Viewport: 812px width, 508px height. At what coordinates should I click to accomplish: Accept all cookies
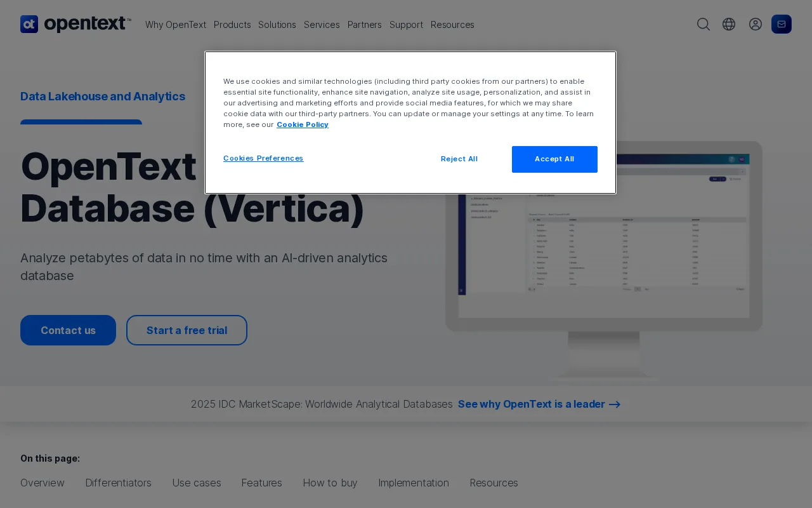554,159
